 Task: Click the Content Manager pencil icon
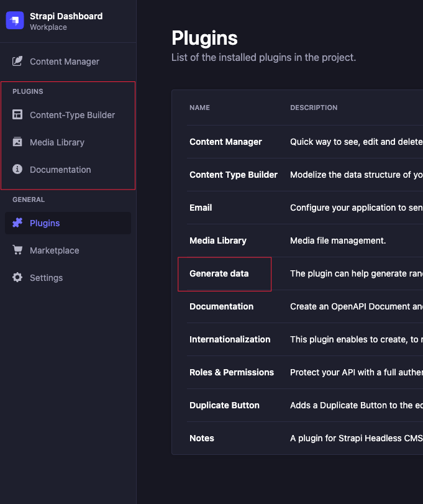[x=17, y=61]
